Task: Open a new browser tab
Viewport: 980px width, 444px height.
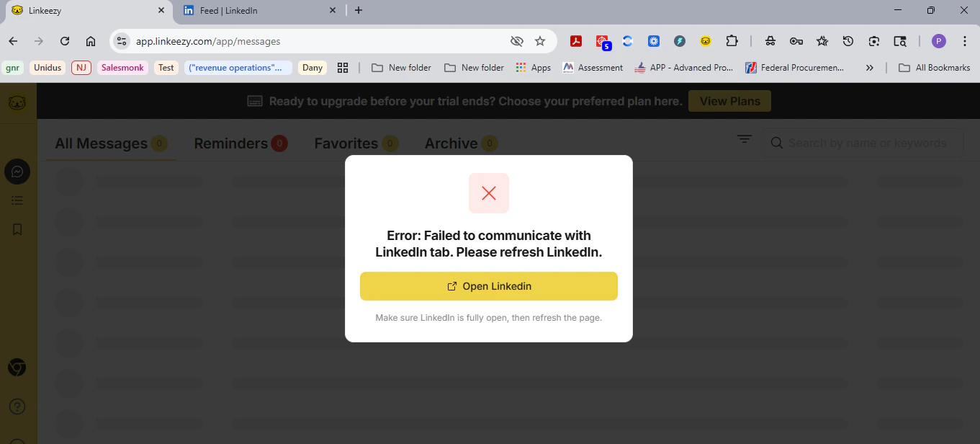Action: click(359, 10)
